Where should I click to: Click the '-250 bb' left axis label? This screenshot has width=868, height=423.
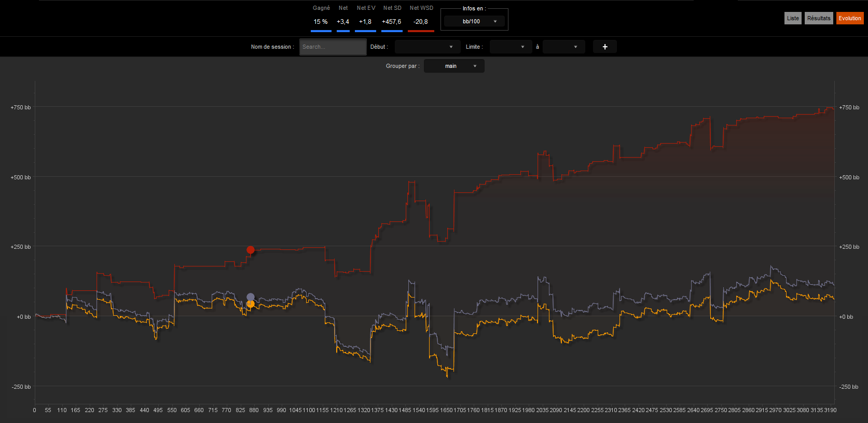pos(21,387)
